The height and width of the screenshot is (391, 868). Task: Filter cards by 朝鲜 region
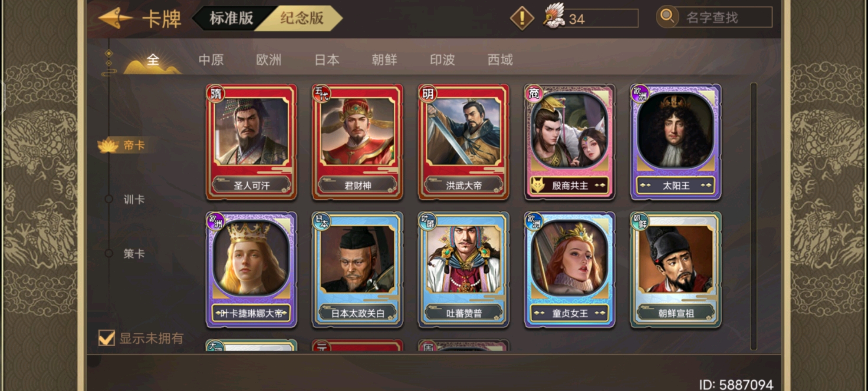(x=385, y=60)
